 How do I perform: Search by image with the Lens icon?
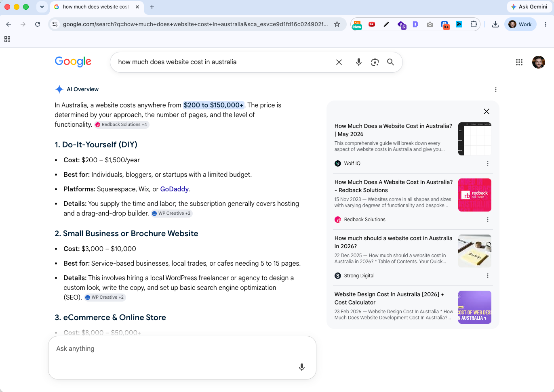click(375, 62)
